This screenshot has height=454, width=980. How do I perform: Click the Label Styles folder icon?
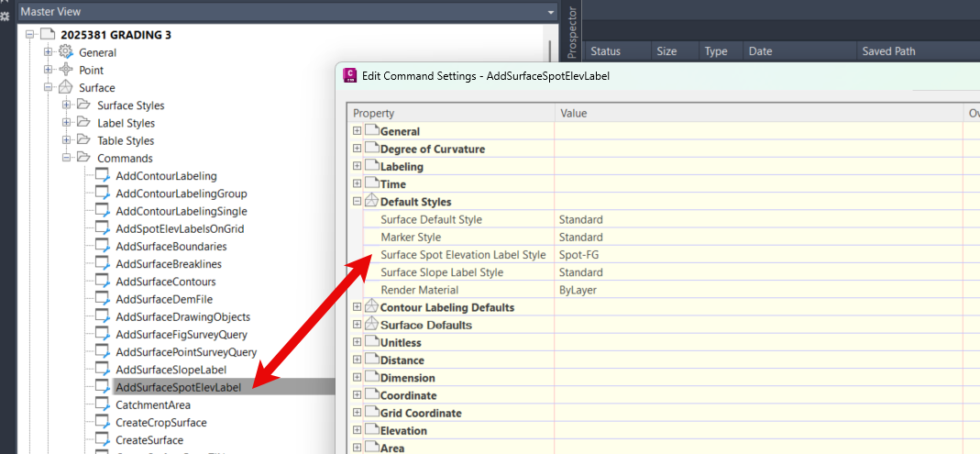point(83,123)
